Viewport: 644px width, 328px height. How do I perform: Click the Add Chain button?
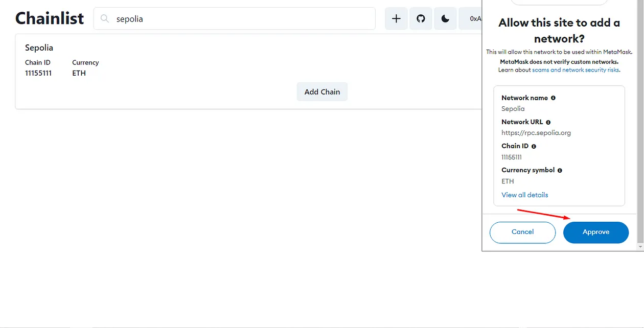point(322,92)
